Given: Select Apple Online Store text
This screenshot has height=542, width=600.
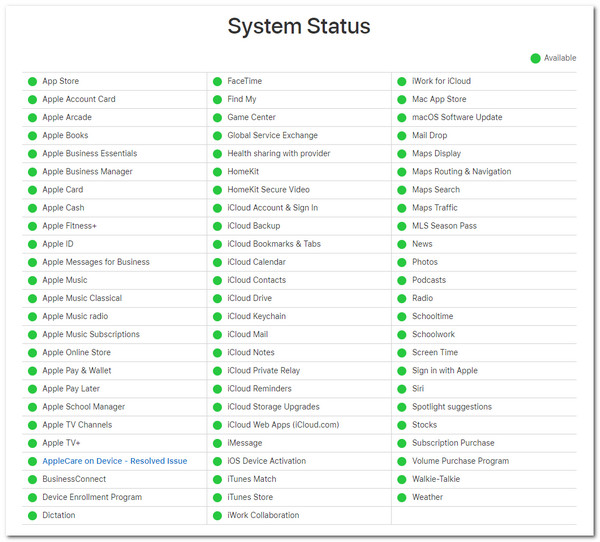Looking at the screenshot, I should coord(77,352).
